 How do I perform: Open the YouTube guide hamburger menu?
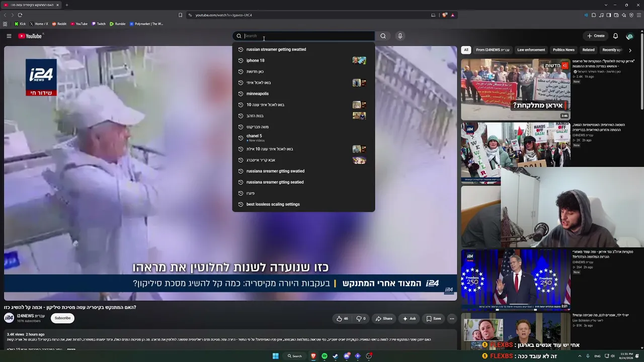coord(9,36)
